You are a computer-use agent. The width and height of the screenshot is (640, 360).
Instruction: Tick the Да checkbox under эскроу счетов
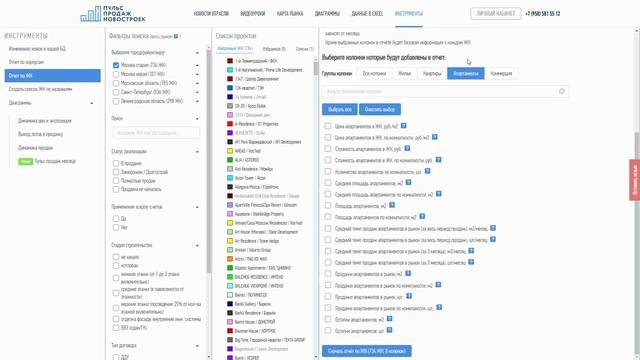(116, 218)
